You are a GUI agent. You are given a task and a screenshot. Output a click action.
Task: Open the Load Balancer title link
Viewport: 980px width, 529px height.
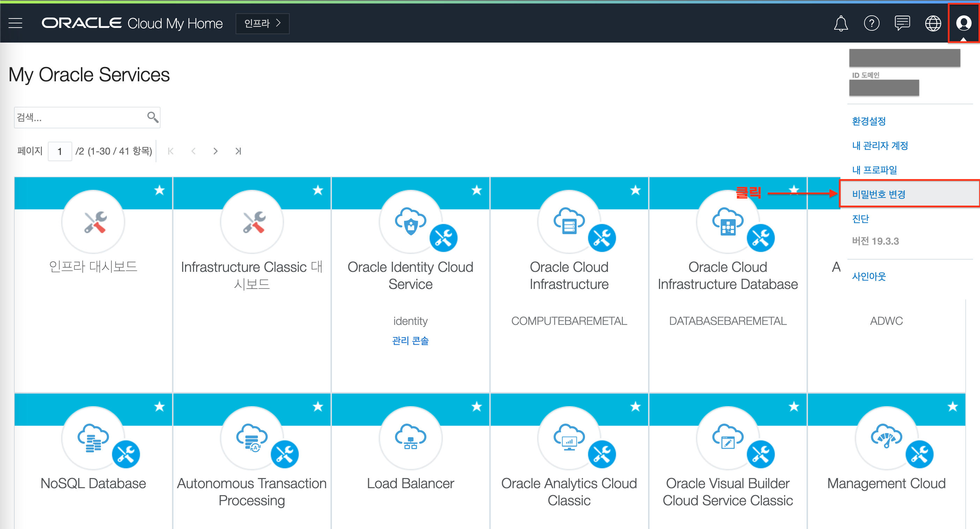tap(410, 483)
